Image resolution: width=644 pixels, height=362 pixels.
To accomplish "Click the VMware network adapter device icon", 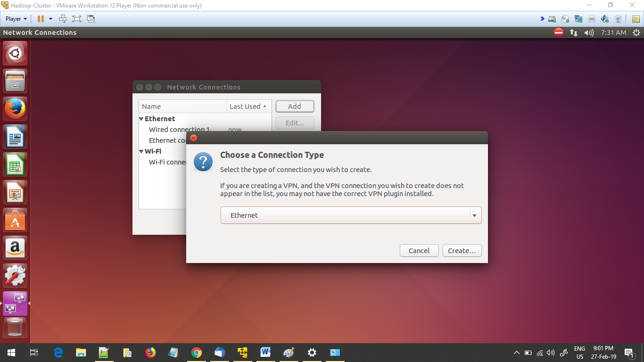I will pos(578,19).
